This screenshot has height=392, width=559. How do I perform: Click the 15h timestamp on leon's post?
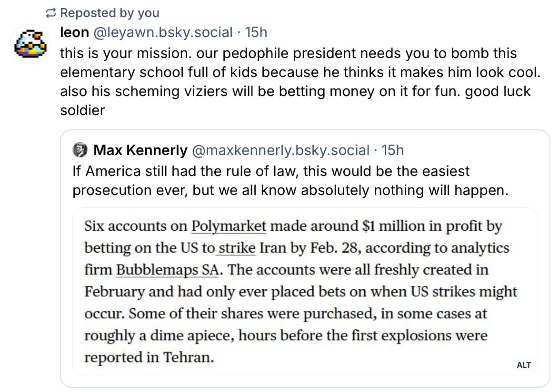(x=256, y=32)
